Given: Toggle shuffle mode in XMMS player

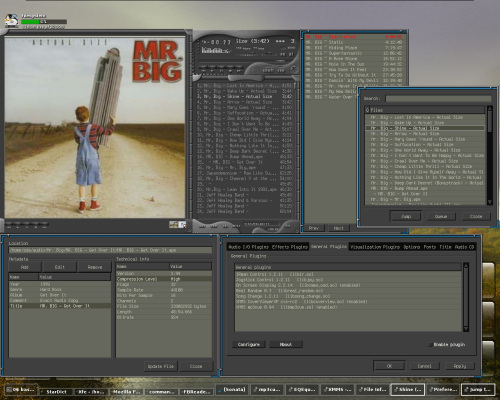Looking at the screenshot, I should 268,71.
